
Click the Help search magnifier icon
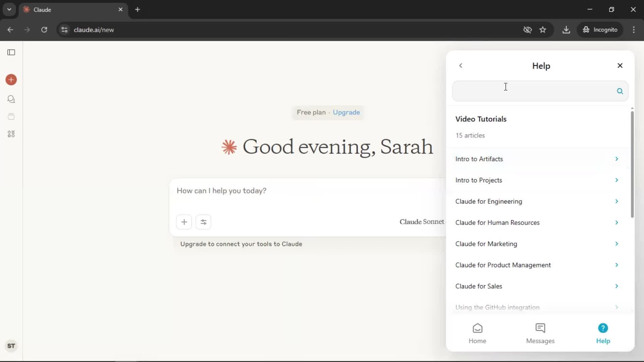pos(620,91)
